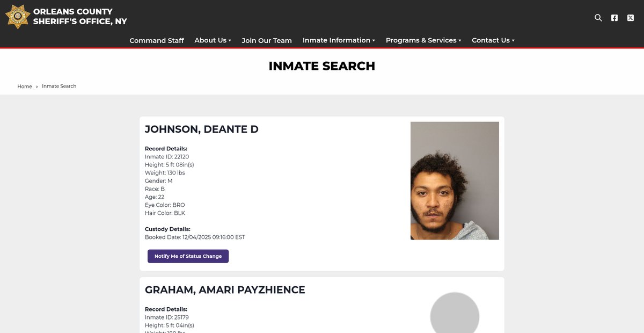Follow the Home breadcrumb link
The width and height of the screenshot is (644, 333).
coord(25,86)
